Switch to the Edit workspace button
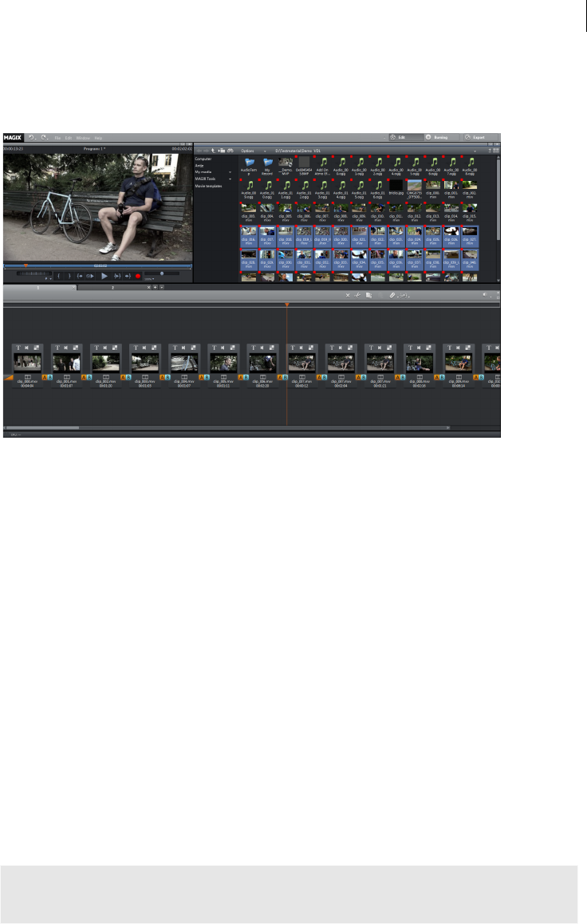This screenshot has height=924, width=587. click(x=405, y=137)
